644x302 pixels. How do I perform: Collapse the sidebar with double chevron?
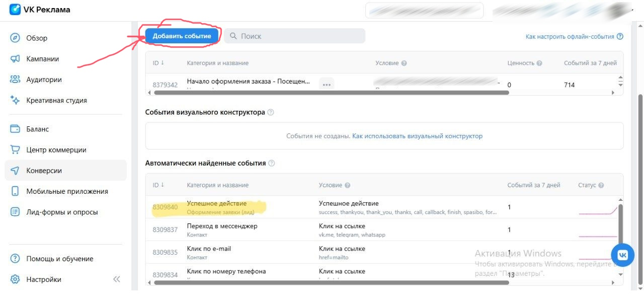pos(117,279)
